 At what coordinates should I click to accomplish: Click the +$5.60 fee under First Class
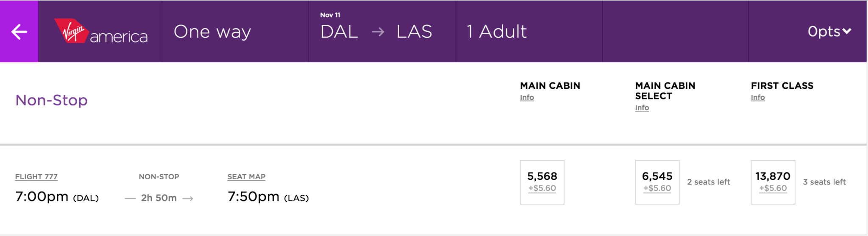click(x=773, y=188)
